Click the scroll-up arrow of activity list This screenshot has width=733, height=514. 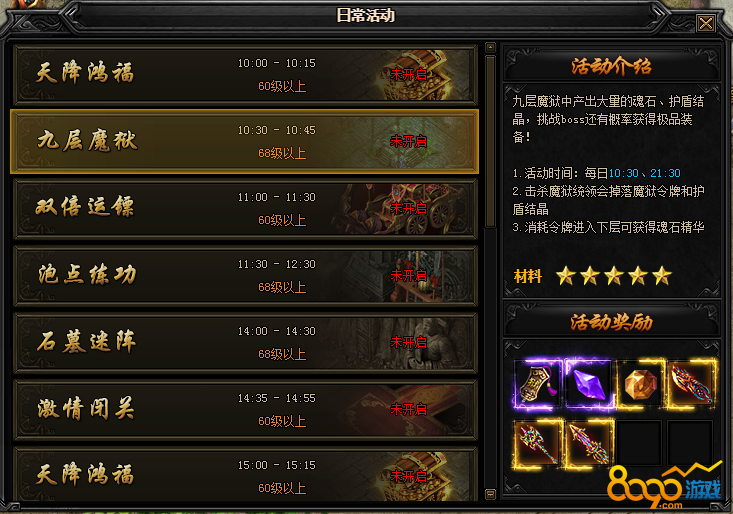[490, 47]
